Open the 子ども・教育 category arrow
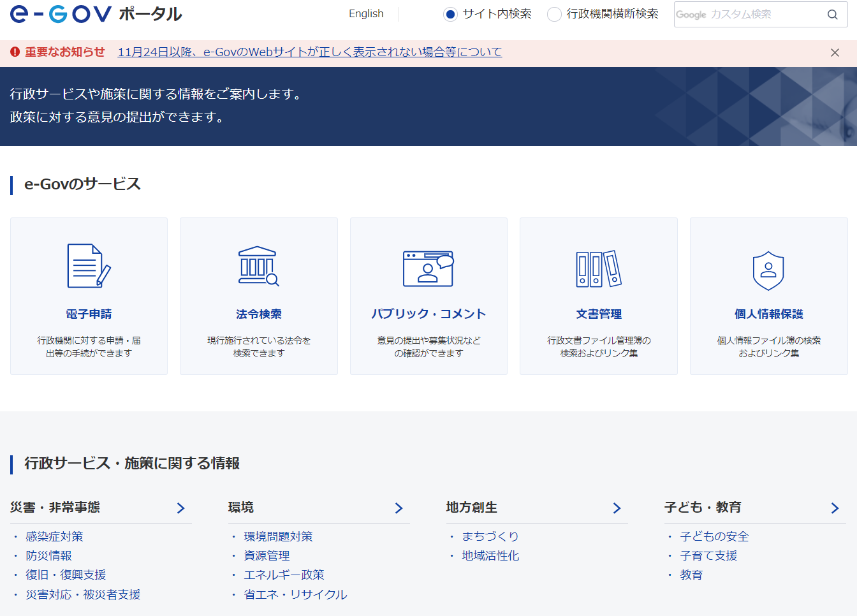The height and width of the screenshot is (616, 857). (835, 508)
